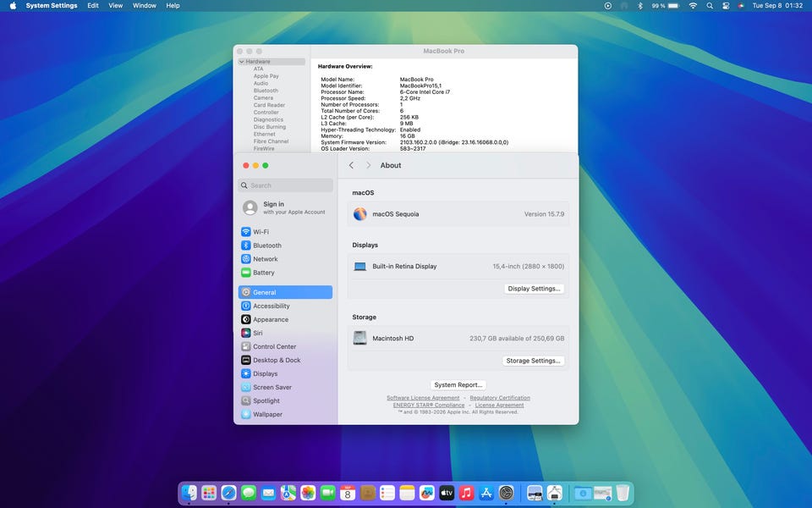Go back with the left chevron
The image size is (812, 508).
tap(351, 165)
